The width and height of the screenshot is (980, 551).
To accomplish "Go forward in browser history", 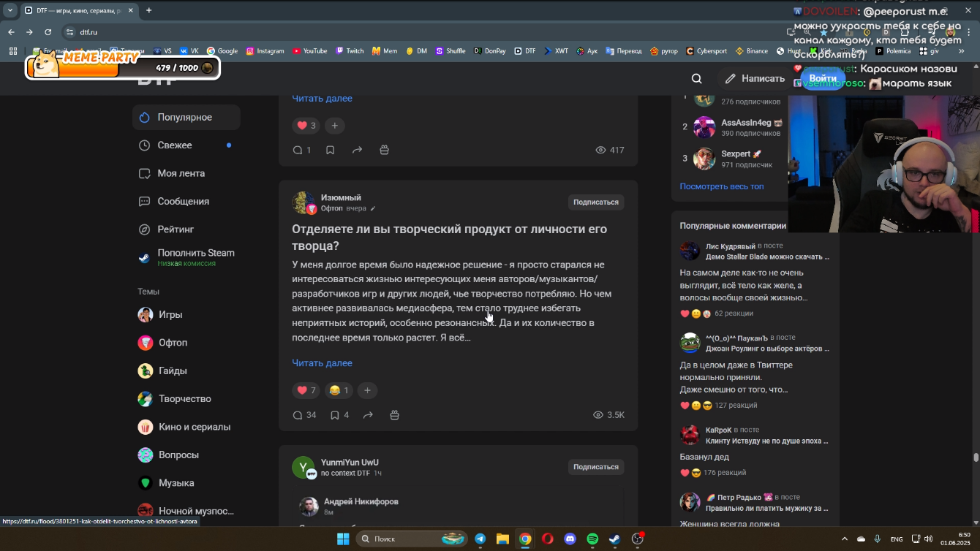I will (x=29, y=32).
